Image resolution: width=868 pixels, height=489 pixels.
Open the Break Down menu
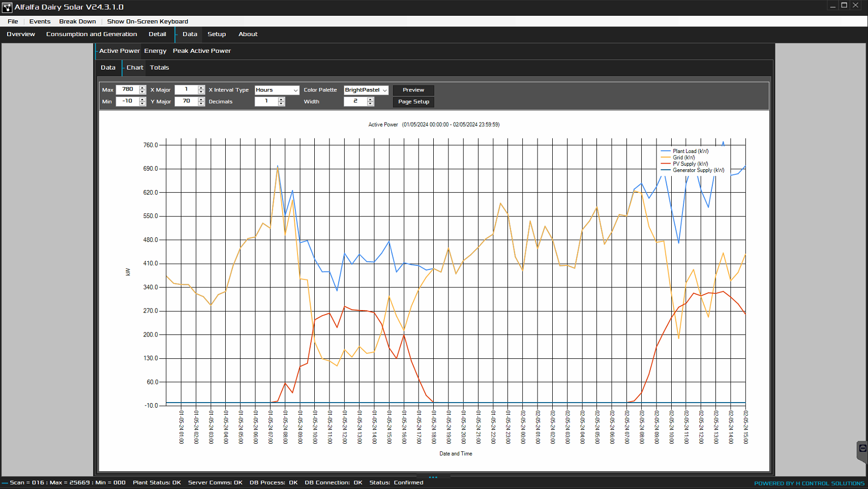coord(77,21)
